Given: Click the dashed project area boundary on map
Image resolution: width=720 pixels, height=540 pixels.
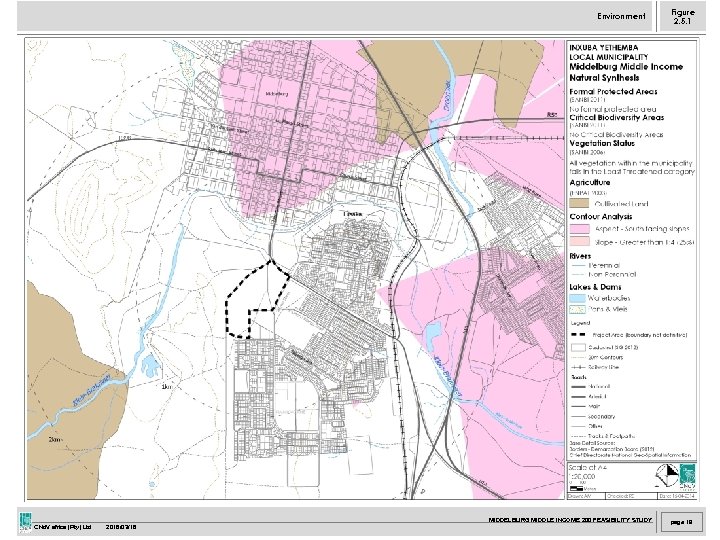Looking at the screenshot, I should pos(256,299).
